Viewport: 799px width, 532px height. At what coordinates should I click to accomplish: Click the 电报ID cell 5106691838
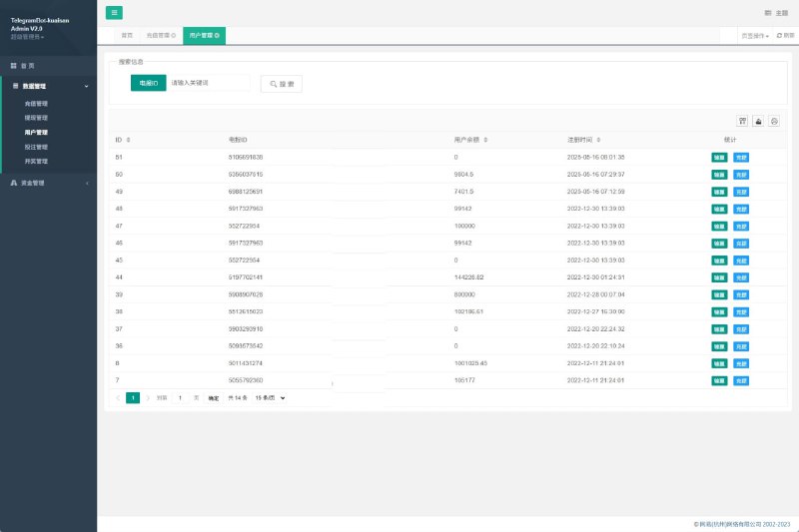pos(246,158)
